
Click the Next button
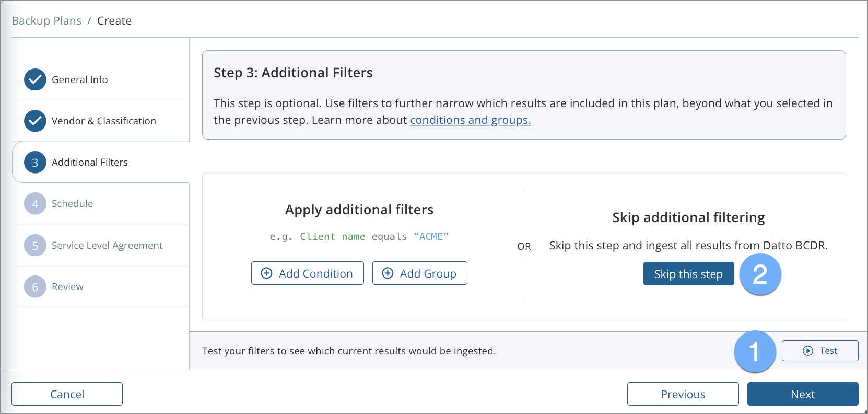802,394
